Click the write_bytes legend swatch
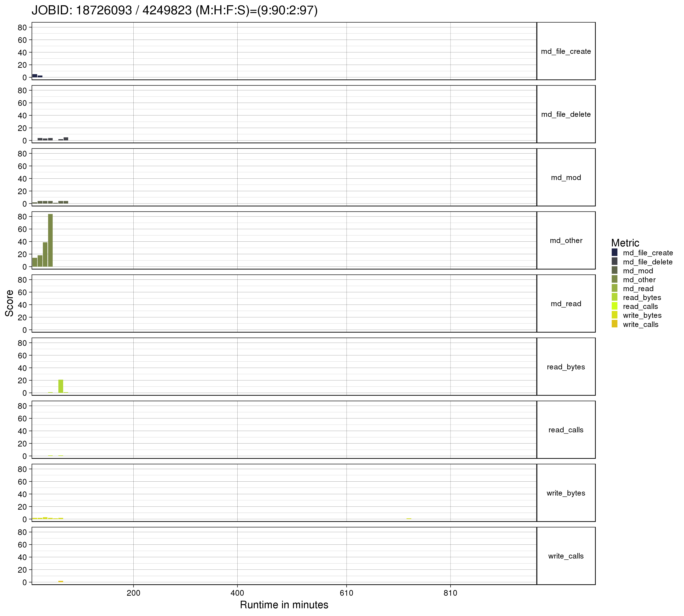The image size is (684, 616). tap(614, 315)
